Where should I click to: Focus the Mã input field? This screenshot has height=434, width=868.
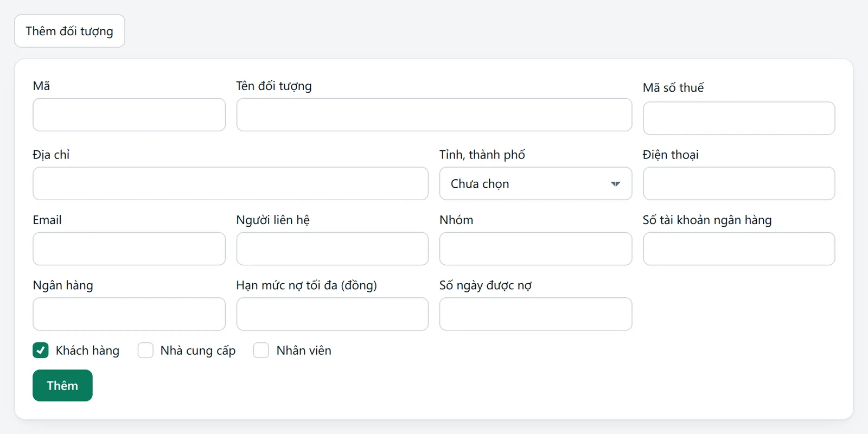point(129,114)
